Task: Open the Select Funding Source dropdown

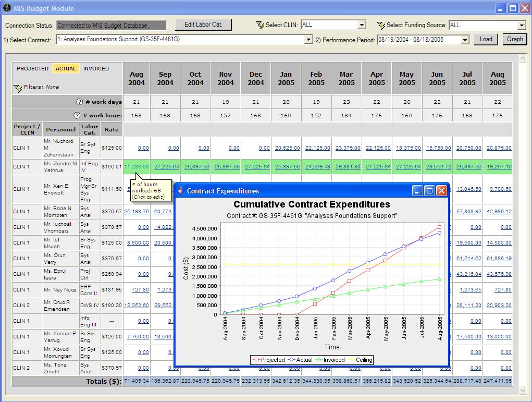Action: click(x=522, y=25)
